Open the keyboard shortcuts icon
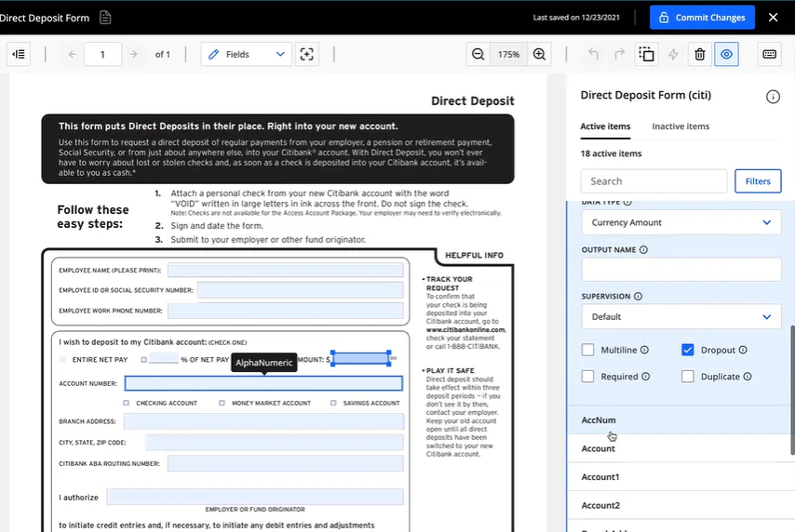795x532 pixels. pos(770,54)
